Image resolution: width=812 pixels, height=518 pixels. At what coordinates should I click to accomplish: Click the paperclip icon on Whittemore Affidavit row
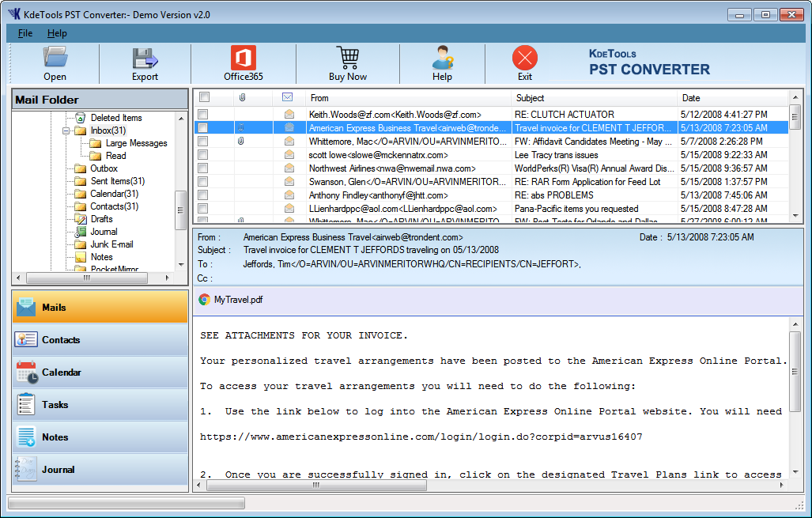click(241, 141)
